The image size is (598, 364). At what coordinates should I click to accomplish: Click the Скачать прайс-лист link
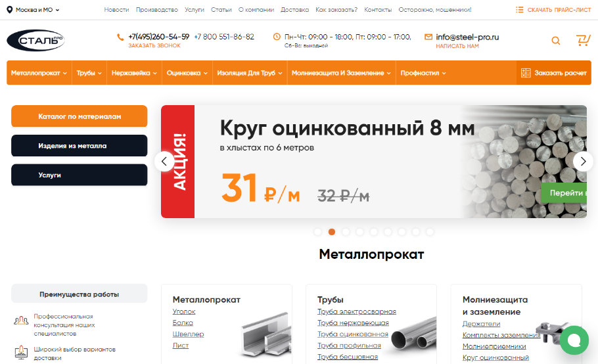[x=553, y=10]
